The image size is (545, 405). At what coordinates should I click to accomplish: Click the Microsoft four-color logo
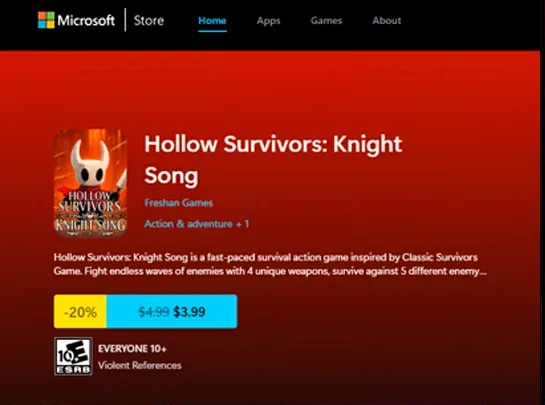pos(46,20)
